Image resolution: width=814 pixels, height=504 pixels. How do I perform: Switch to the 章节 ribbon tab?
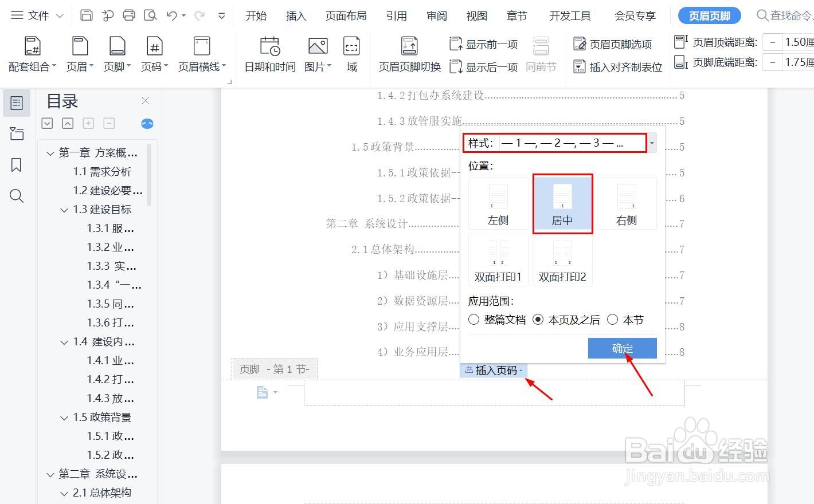516,15
